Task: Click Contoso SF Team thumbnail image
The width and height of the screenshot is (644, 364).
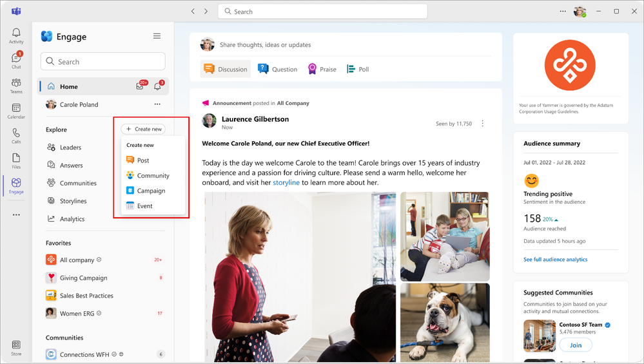Action: click(540, 336)
